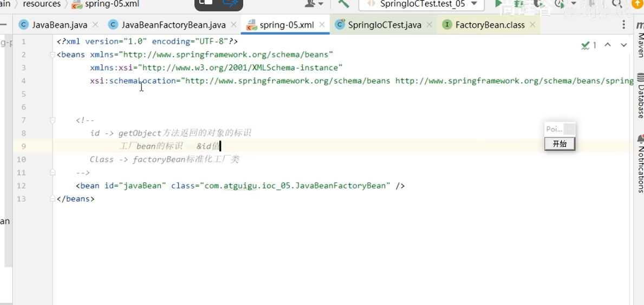The height and width of the screenshot is (305, 644).
Task: Close the small Poi... floating window
Action: pos(569,129)
